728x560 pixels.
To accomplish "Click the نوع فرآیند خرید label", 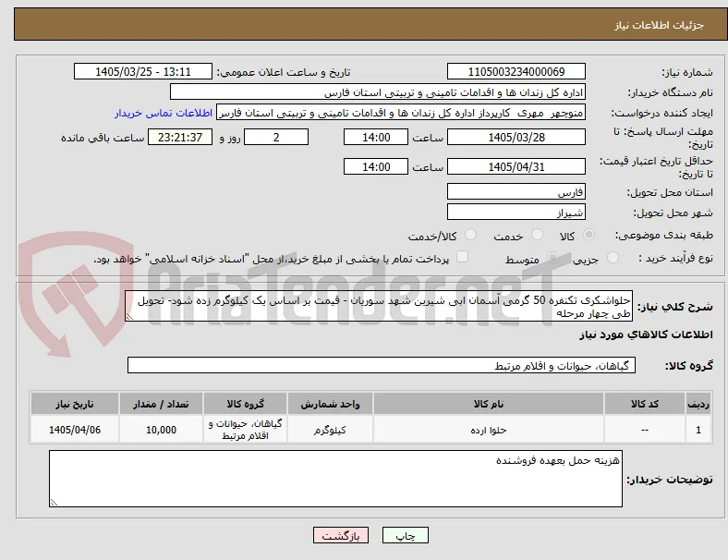I will click(x=675, y=258).
